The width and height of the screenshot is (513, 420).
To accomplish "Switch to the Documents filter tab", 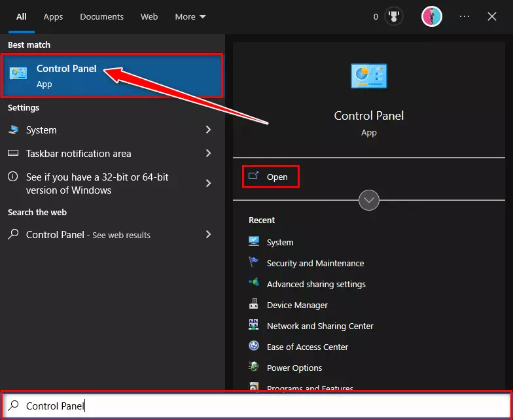I will point(102,17).
